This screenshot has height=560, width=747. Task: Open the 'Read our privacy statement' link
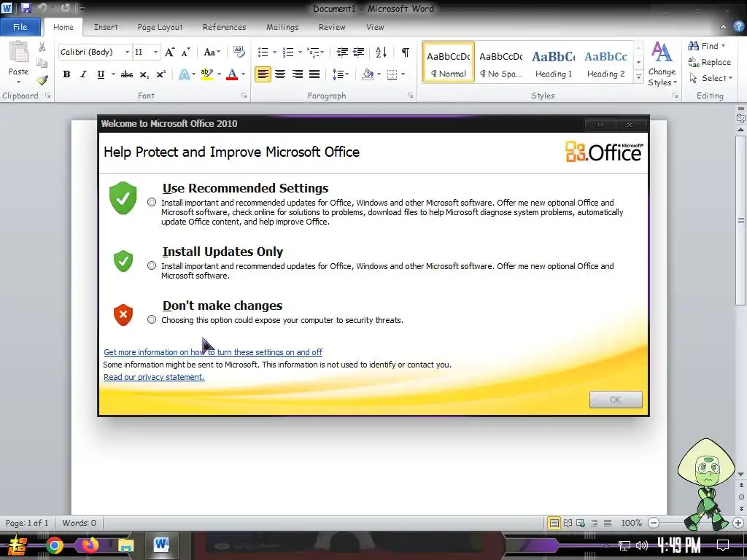pos(154,377)
